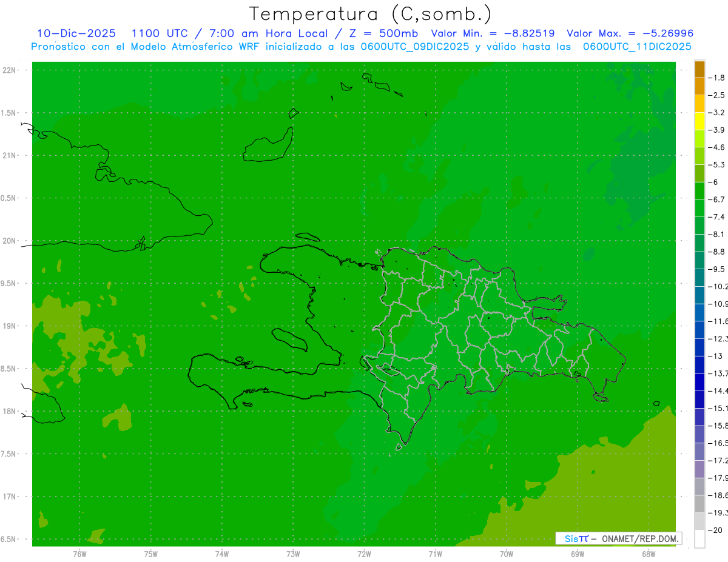Click the 19N latitude label

coord(10,326)
